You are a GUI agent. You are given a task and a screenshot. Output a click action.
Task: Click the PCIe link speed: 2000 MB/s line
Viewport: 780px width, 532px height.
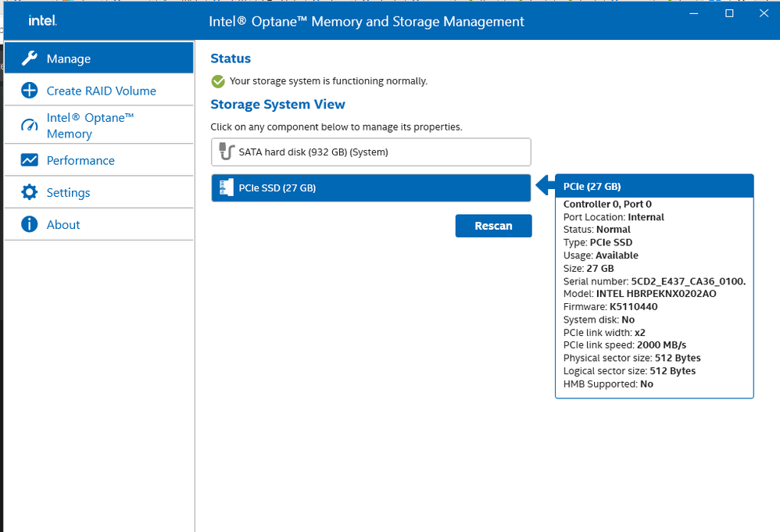coord(624,345)
